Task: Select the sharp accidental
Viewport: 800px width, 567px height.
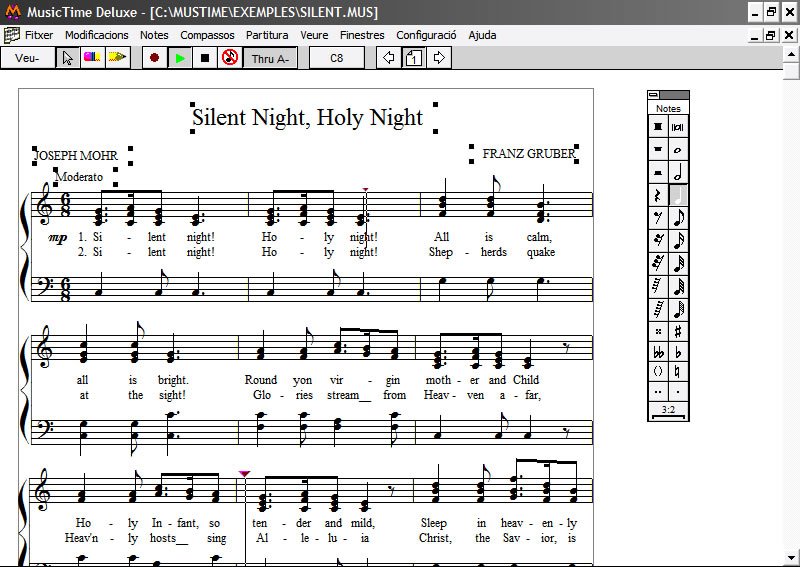Action: point(678,332)
